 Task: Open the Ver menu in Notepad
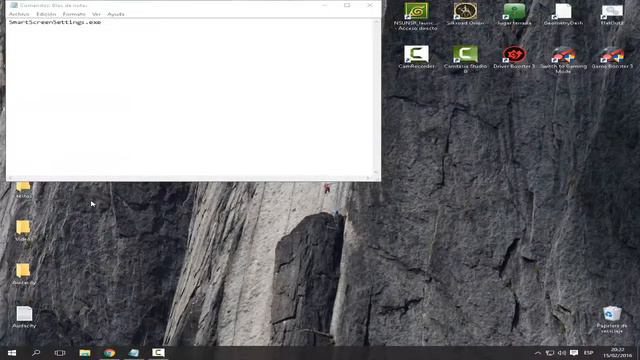point(96,14)
